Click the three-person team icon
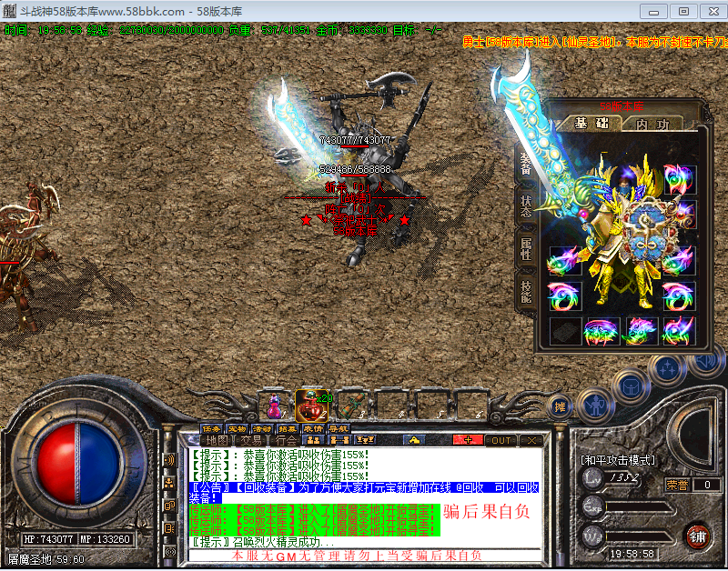The width and height of the screenshot is (728, 571). click(365, 440)
